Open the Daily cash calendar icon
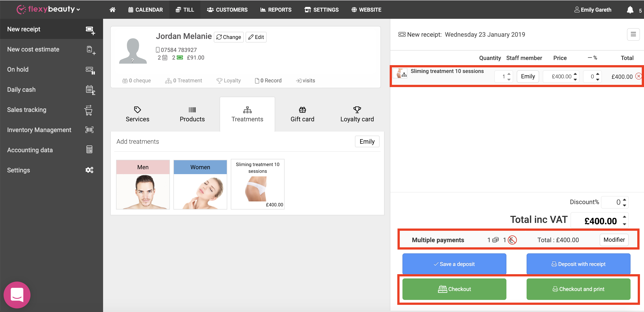644x312 pixels. point(90,90)
